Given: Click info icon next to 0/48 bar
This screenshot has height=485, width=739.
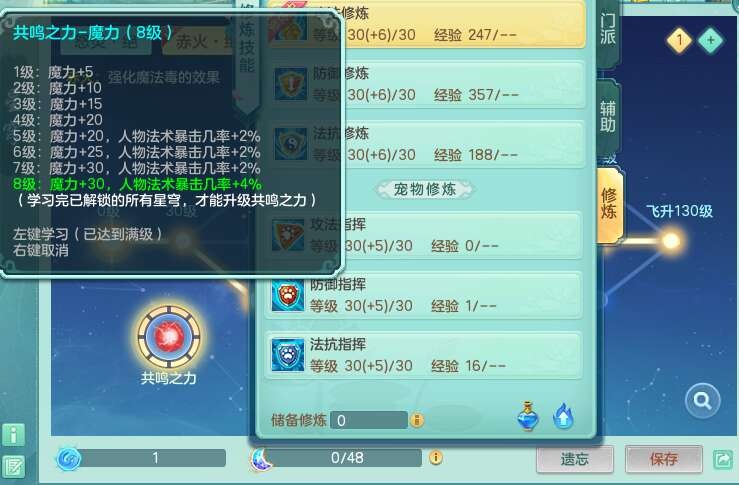Looking at the screenshot, I should click(436, 457).
